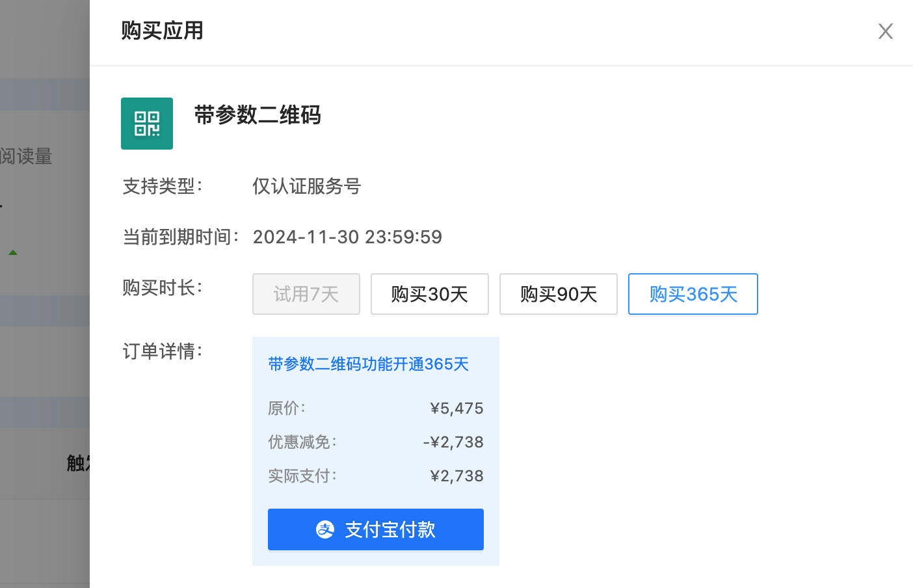Select the 试用7天 trial option

(306, 294)
